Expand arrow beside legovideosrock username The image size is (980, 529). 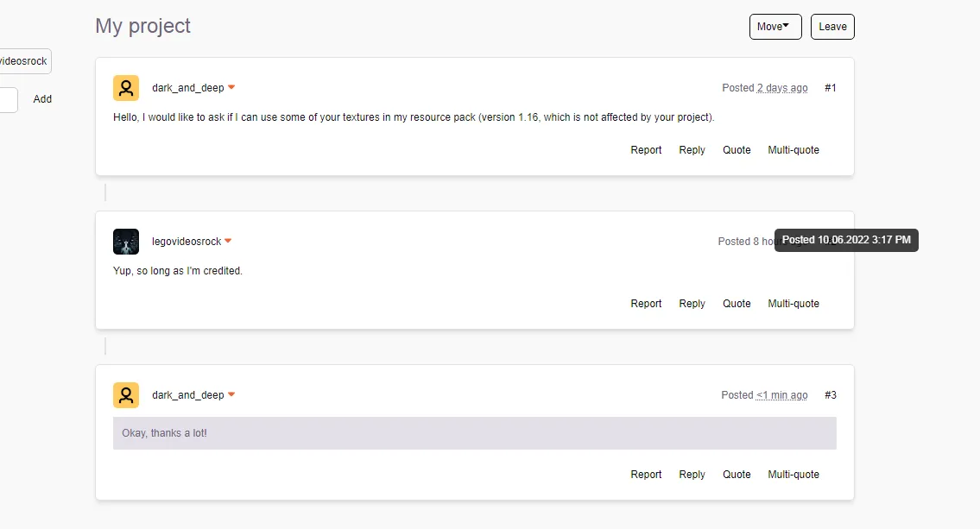pyautogui.click(x=229, y=242)
